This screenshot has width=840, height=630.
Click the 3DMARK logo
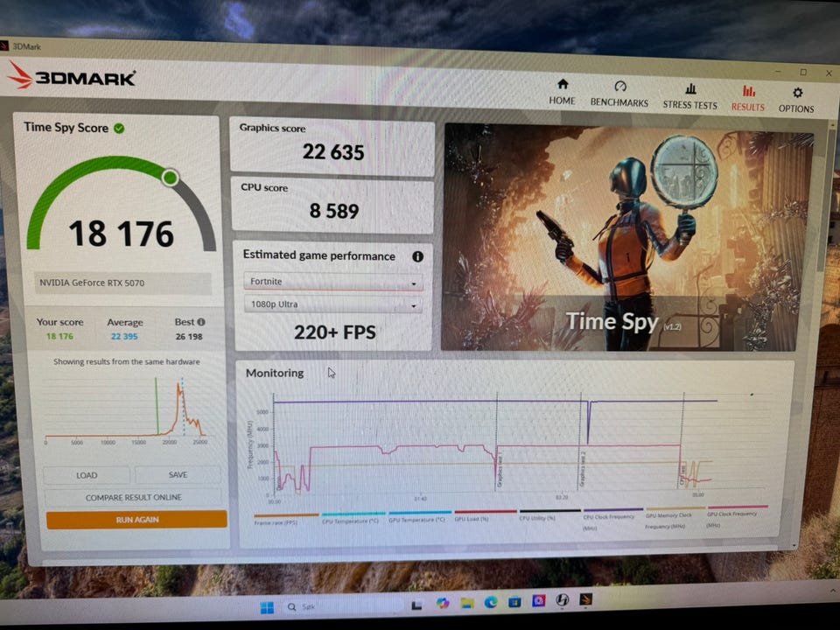tap(71, 77)
